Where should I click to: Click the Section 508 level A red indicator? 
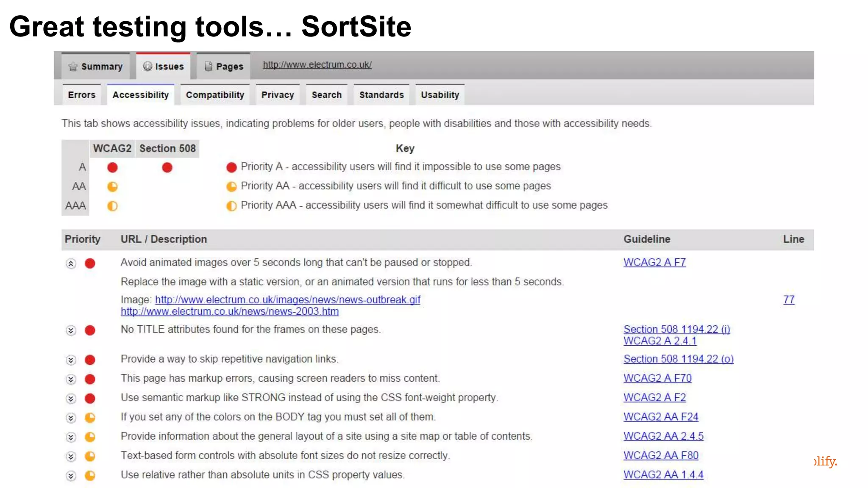(167, 167)
